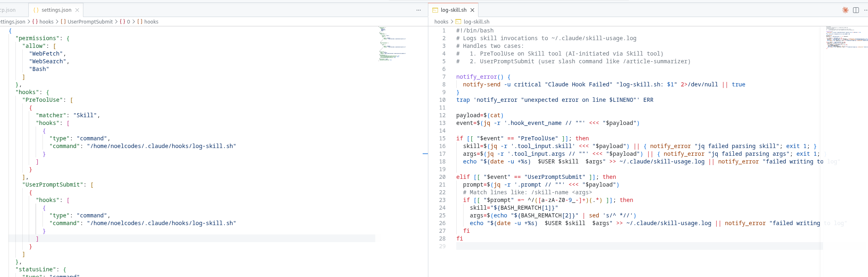Click the '"permissions": {' key in settings.json
868x277 pixels.
coord(43,38)
